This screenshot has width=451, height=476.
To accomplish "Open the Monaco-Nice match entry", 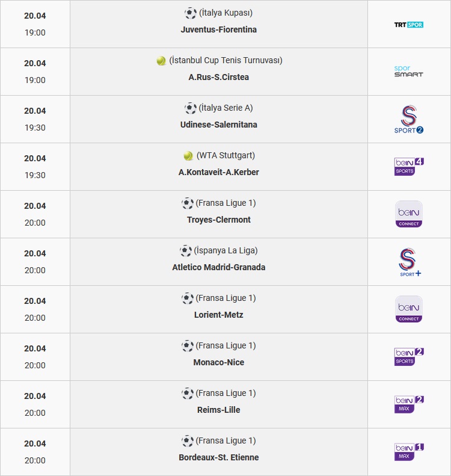I will [x=219, y=362].
